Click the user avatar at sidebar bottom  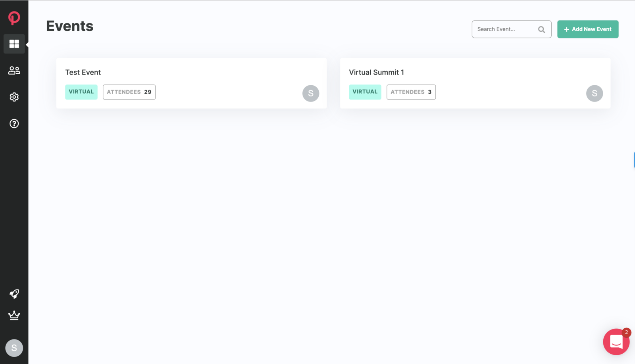[x=14, y=348]
